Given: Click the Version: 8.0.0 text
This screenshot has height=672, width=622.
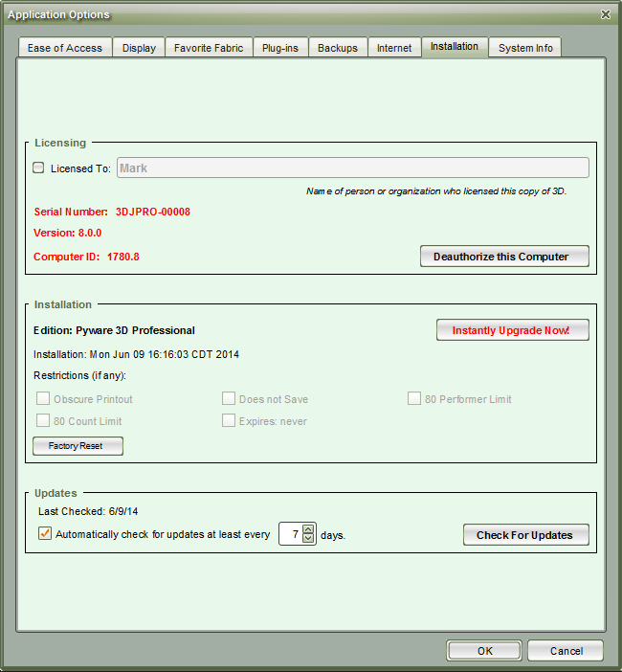Looking at the screenshot, I should click(x=68, y=233).
